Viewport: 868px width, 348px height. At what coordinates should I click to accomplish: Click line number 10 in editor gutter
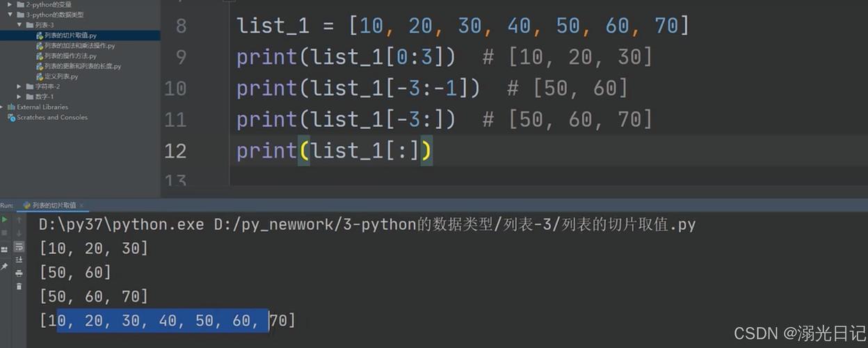point(175,88)
